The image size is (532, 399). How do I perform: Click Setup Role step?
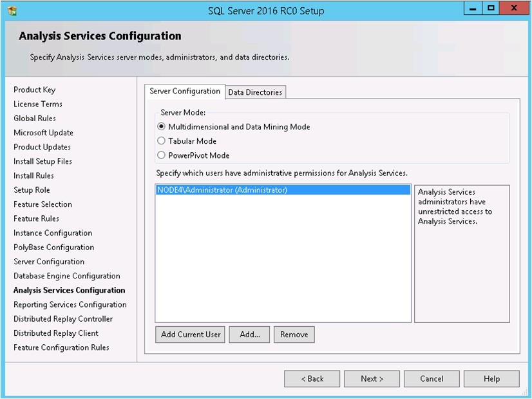click(32, 190)
